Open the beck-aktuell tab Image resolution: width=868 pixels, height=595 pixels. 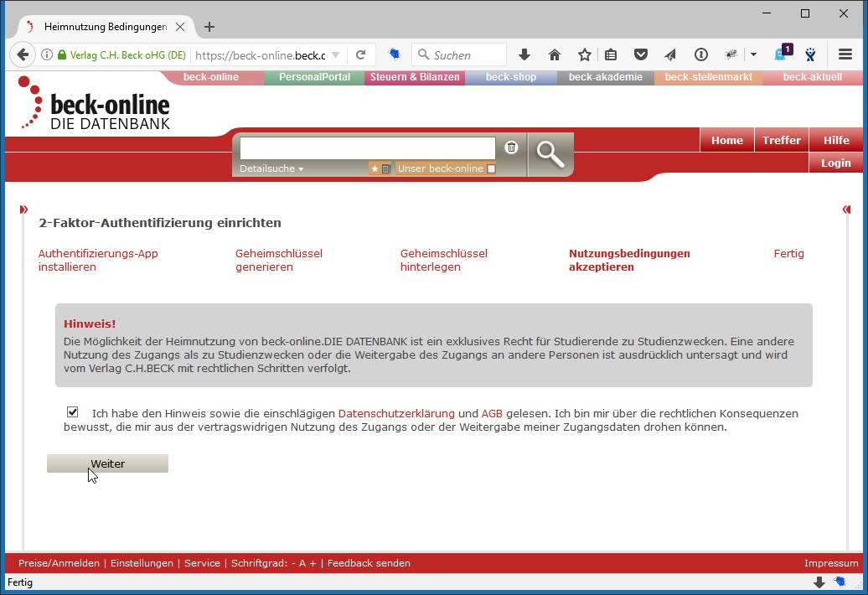(812, 77)
